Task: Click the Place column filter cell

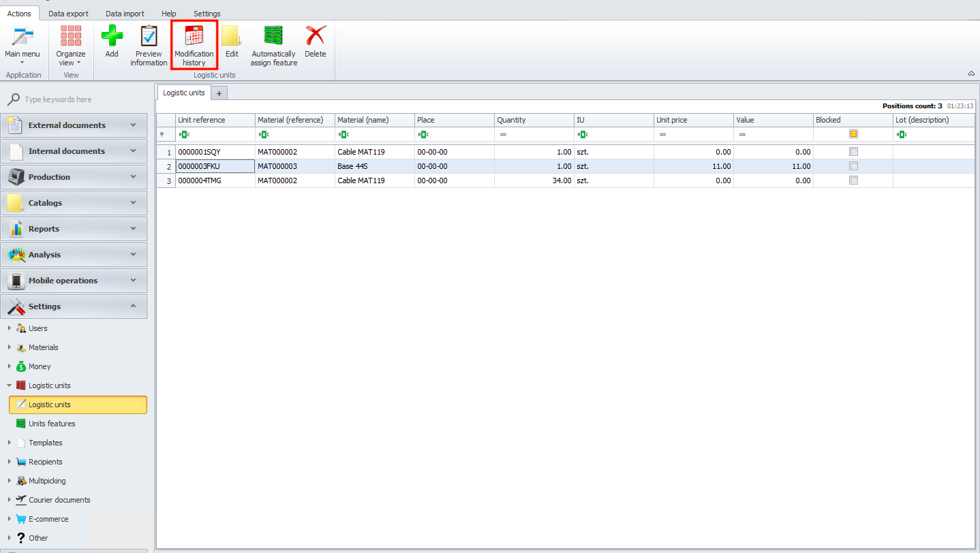Action: [x=454, y=134]
